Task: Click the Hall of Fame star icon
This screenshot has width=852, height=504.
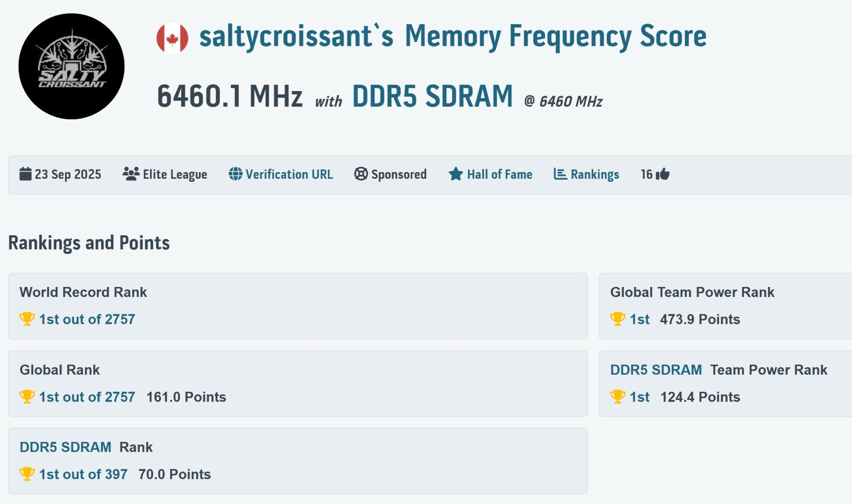Action: (456, 174)
